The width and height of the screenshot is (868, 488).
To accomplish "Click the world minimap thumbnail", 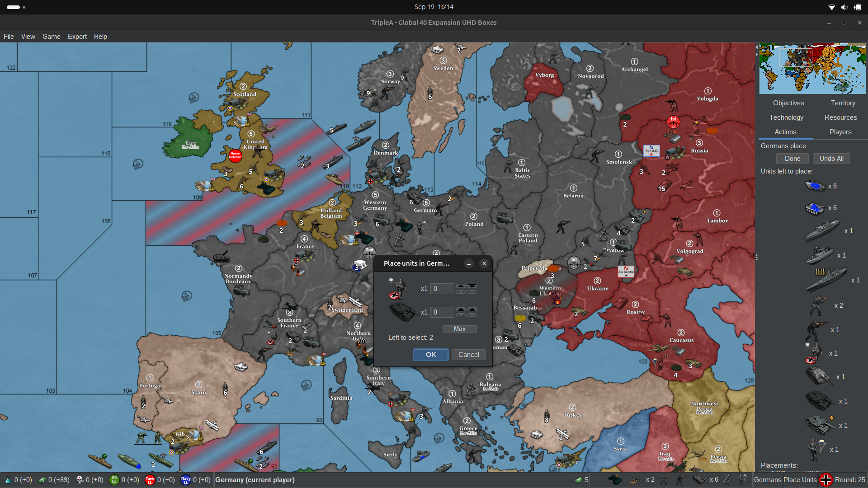I will tap(812, 69).
